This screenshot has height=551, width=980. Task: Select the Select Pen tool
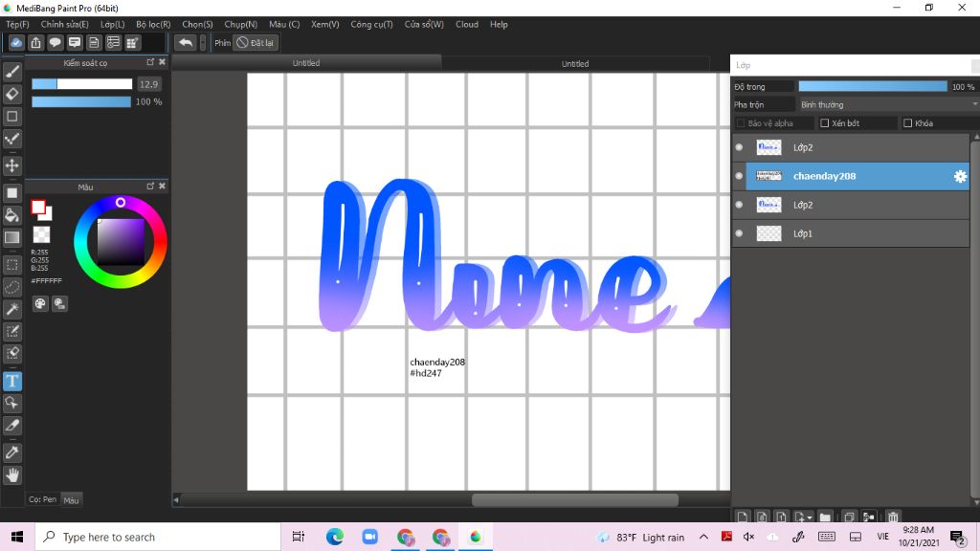12,331
